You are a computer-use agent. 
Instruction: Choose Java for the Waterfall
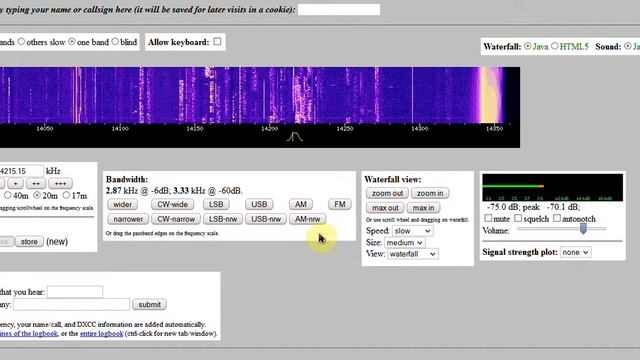[x=528, y=46]
